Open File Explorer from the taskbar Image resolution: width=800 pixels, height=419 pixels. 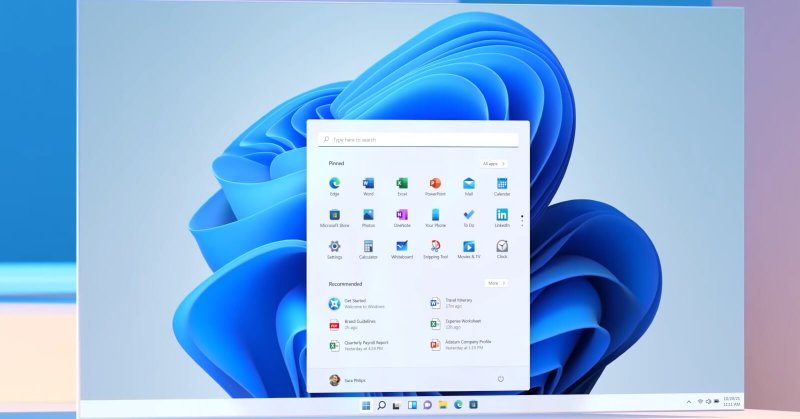click(x=443, y=405)
